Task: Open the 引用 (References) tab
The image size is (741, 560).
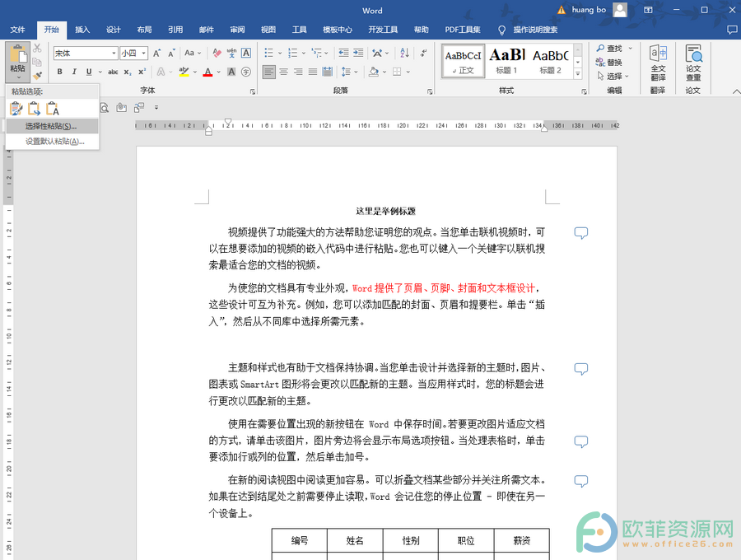Action: (175, 30)
